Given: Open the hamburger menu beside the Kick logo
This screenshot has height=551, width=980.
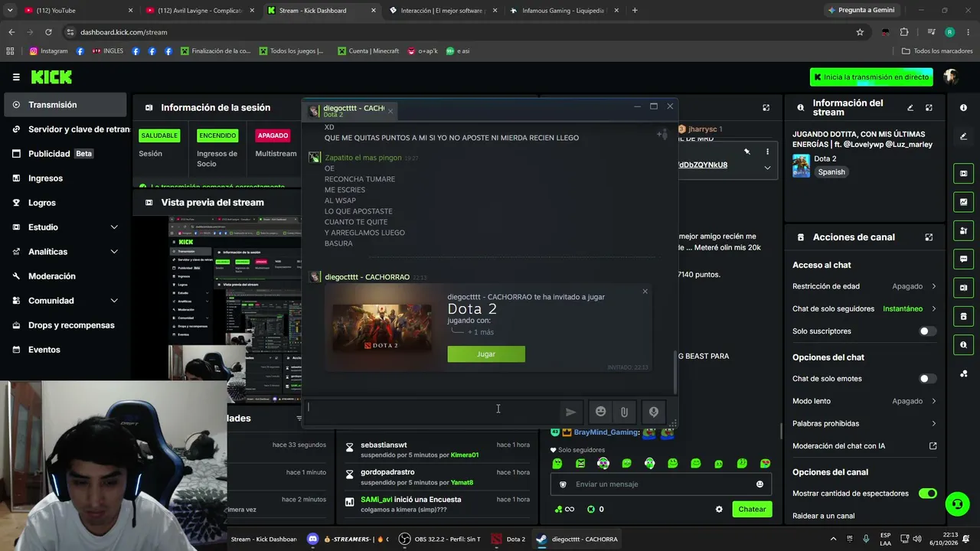Looking at the screenshot, I should [16, 77].
